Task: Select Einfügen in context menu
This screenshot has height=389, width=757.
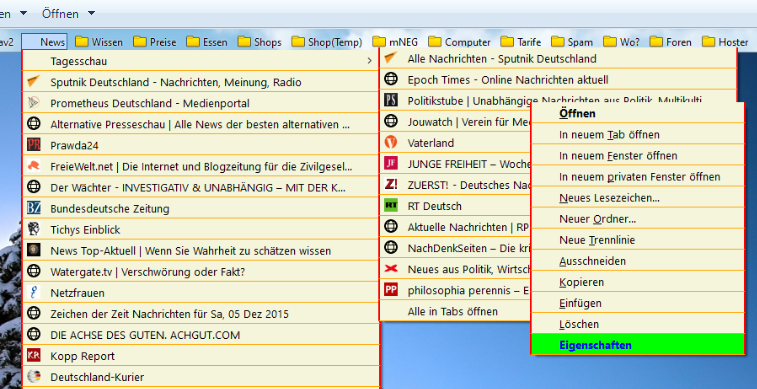Action: tap(638, 303)
